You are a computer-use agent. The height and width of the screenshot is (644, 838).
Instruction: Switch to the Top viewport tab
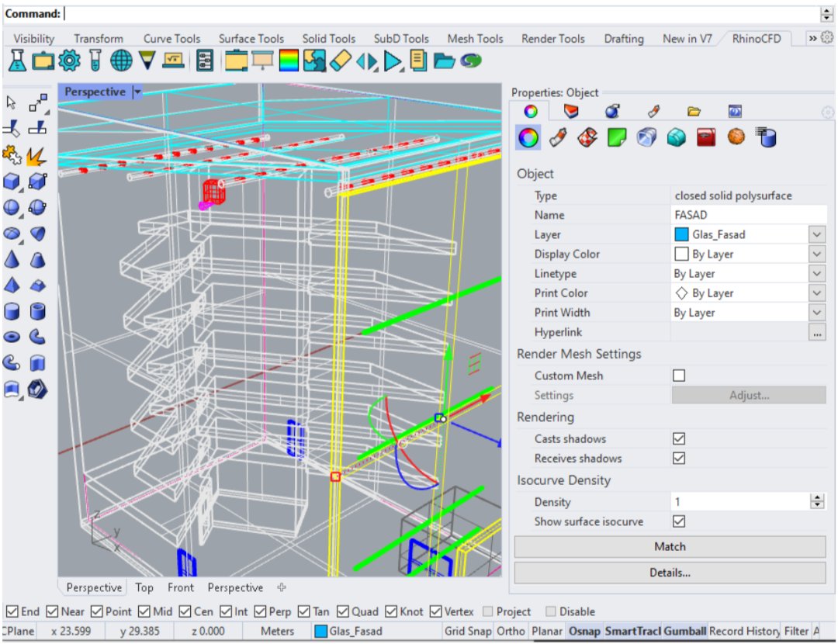tap(144, 587)
